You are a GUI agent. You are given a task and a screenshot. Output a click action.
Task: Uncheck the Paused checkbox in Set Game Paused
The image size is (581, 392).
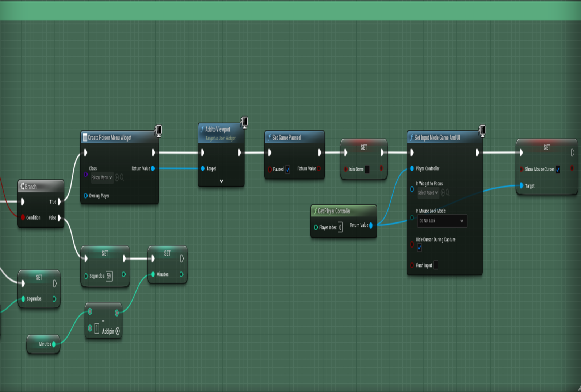[x=288, y=169]
